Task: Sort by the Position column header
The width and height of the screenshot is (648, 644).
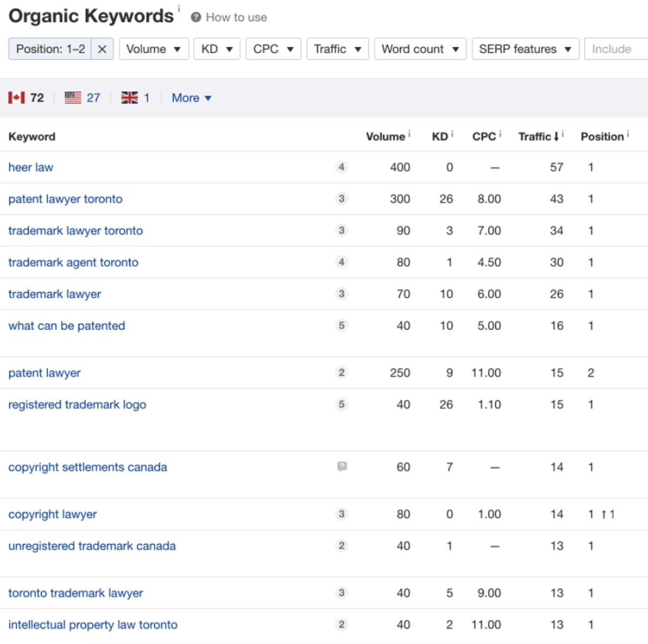Action: [x=602, y=137]
